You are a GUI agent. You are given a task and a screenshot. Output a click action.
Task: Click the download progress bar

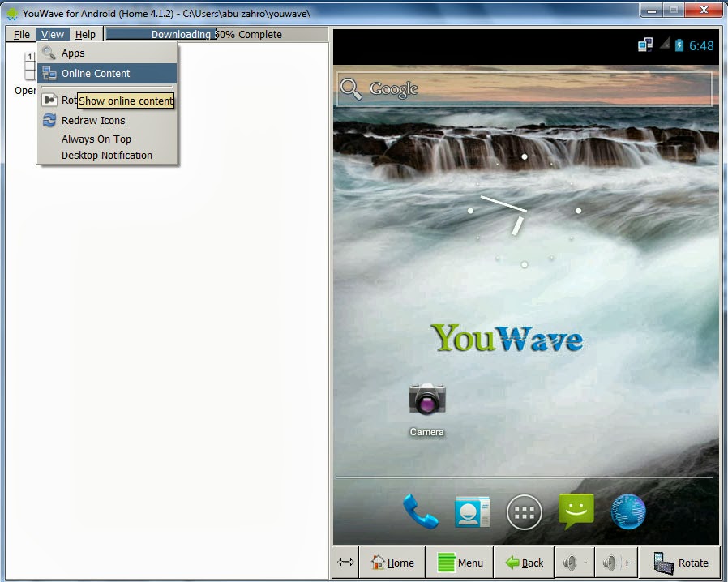point(216,34)
